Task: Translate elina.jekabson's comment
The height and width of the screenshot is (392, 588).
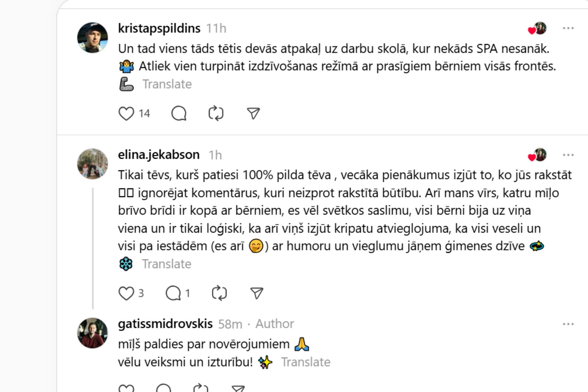Action: (x=167, y=264)
